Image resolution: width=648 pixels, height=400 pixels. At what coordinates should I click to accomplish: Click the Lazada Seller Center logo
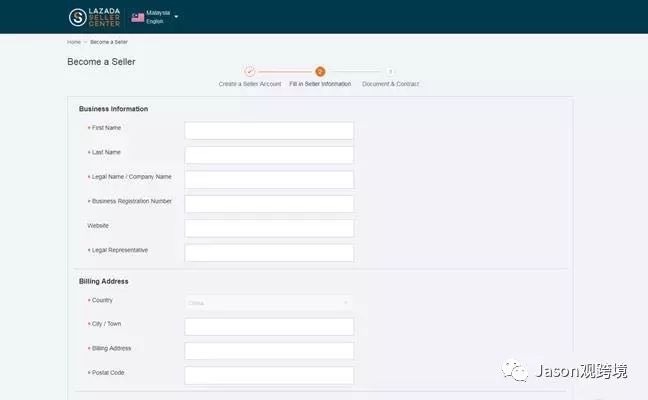click(x=94, y=17)
